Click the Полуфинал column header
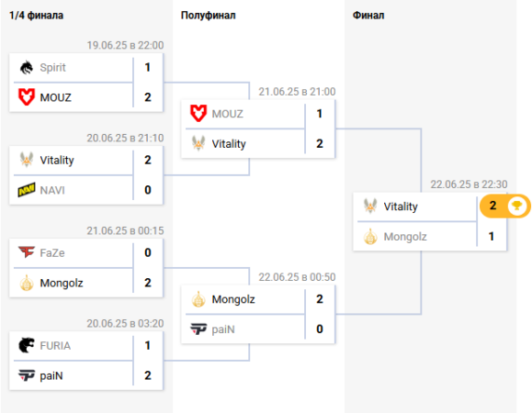532x413 pixels. pos(208,16)
